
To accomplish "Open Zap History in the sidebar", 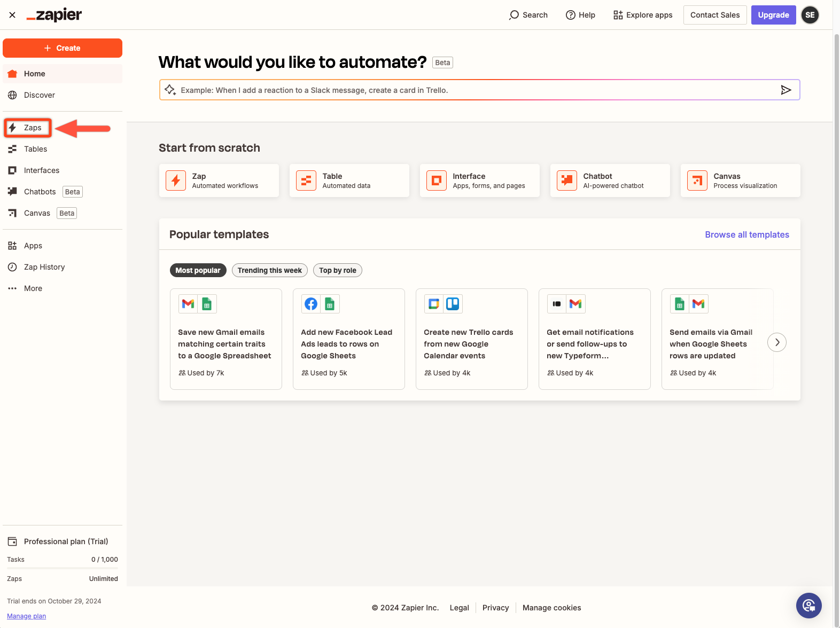I will [x=63, y=267].
